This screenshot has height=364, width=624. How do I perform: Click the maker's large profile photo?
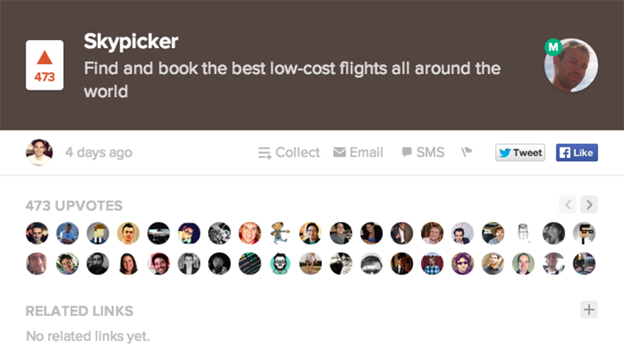point(571,65)
